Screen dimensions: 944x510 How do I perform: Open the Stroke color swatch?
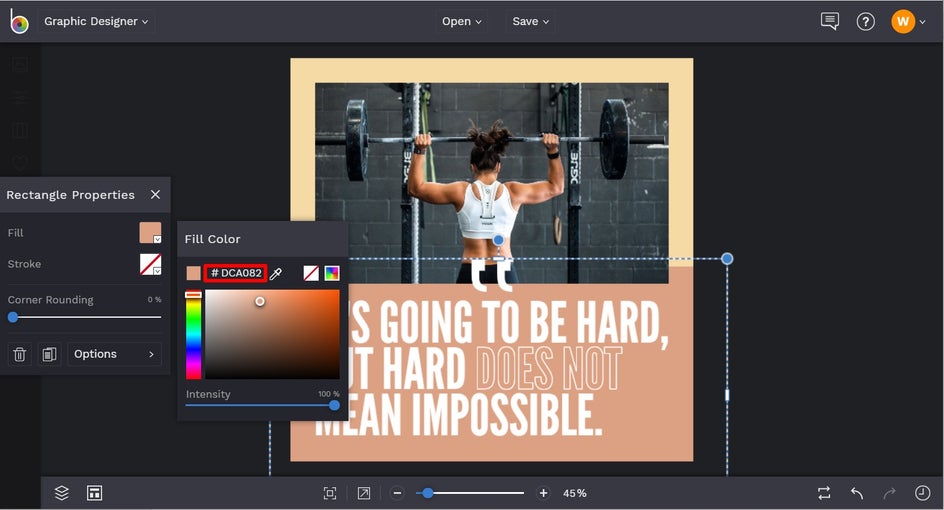(151, 264)
